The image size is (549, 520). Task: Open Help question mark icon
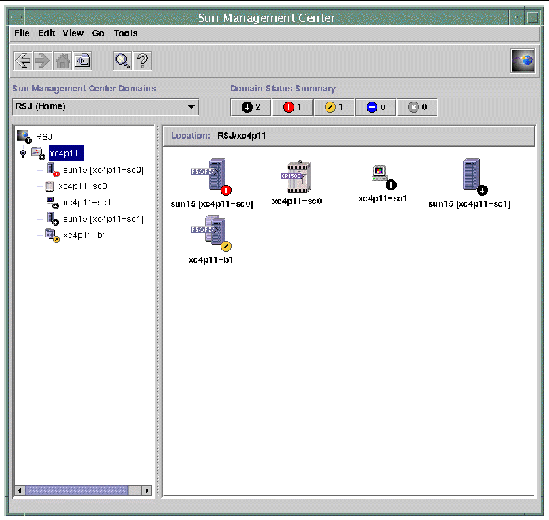pyautogui.click(x=143, y=61)
